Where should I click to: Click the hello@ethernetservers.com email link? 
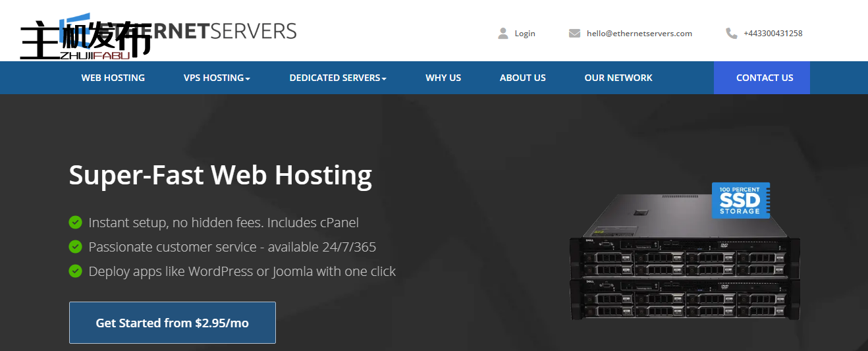639,33
